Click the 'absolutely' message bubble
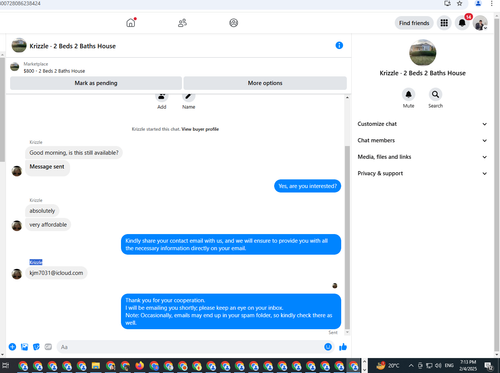The width and height of the screenshot is (500, 373). pyautogui.click(x=42, y=211)
